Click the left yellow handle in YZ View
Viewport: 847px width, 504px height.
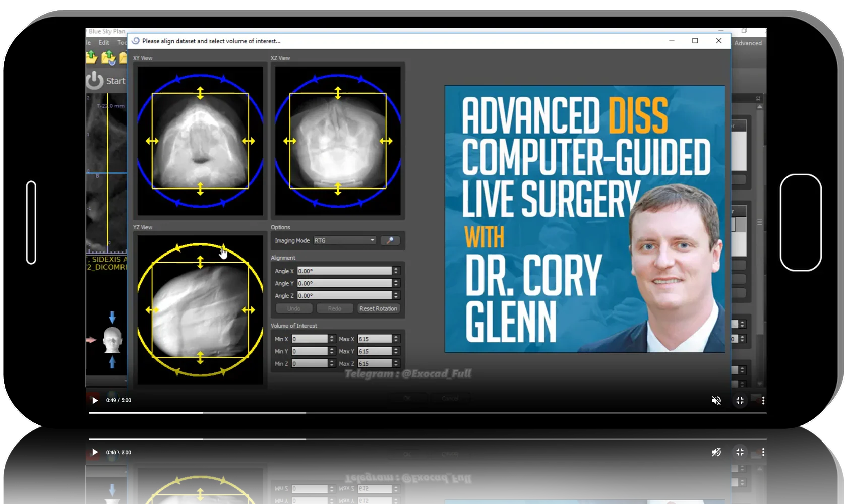coord(152,310)
